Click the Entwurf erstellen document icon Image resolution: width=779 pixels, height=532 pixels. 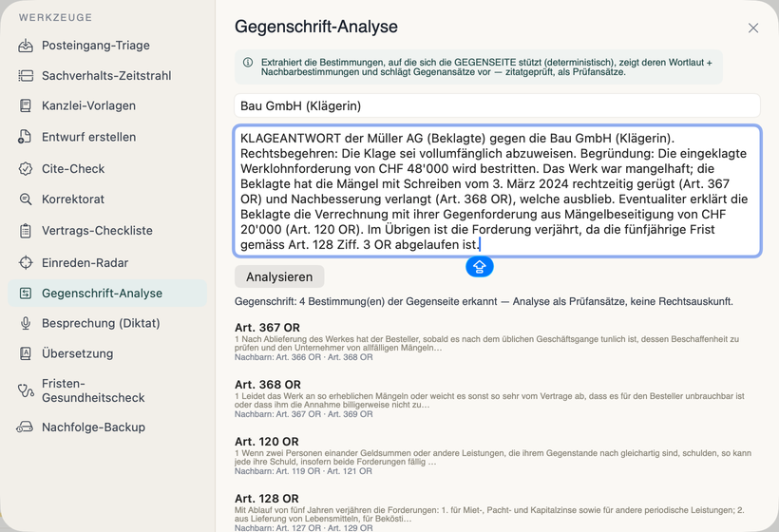[x=25, y=137]
